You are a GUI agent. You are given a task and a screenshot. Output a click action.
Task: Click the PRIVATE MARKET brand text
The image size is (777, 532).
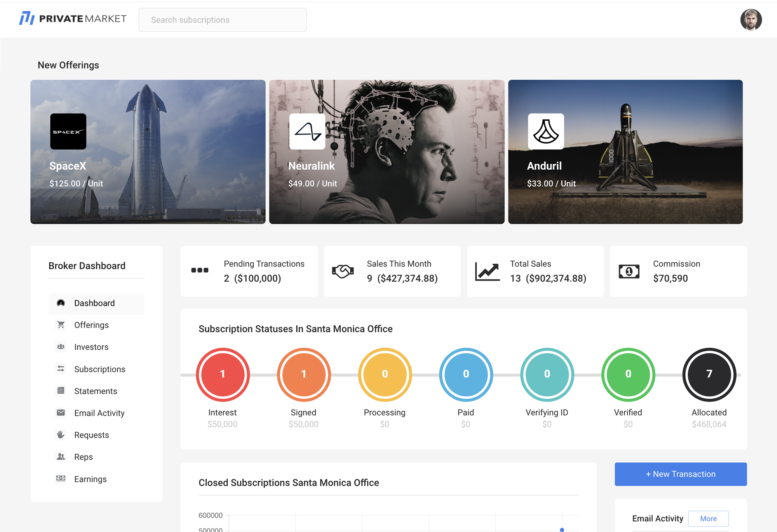coord(83,19)
